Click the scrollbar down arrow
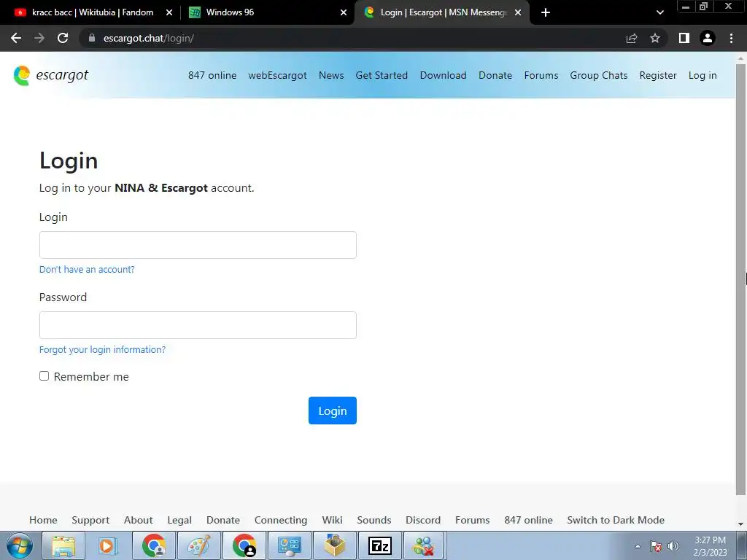747x560 pixels. tap(740, 524)
